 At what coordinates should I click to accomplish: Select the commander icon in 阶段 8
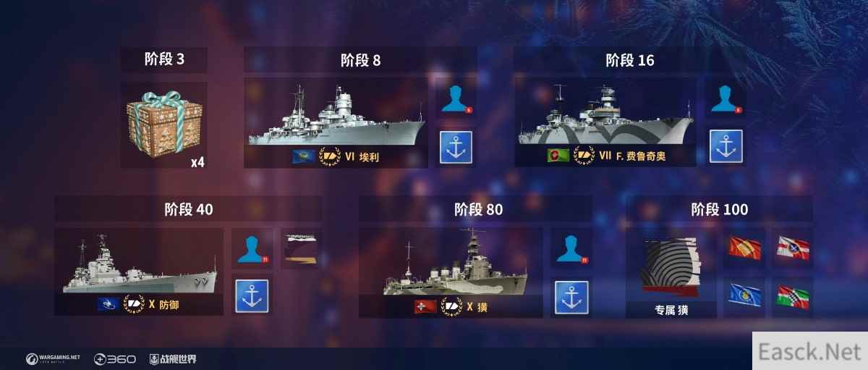click(x=456, y=101)
